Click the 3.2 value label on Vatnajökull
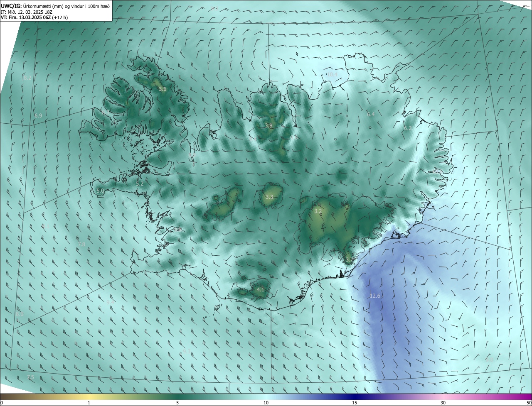This screenshot has height=406, width=532. coord(318,211)
